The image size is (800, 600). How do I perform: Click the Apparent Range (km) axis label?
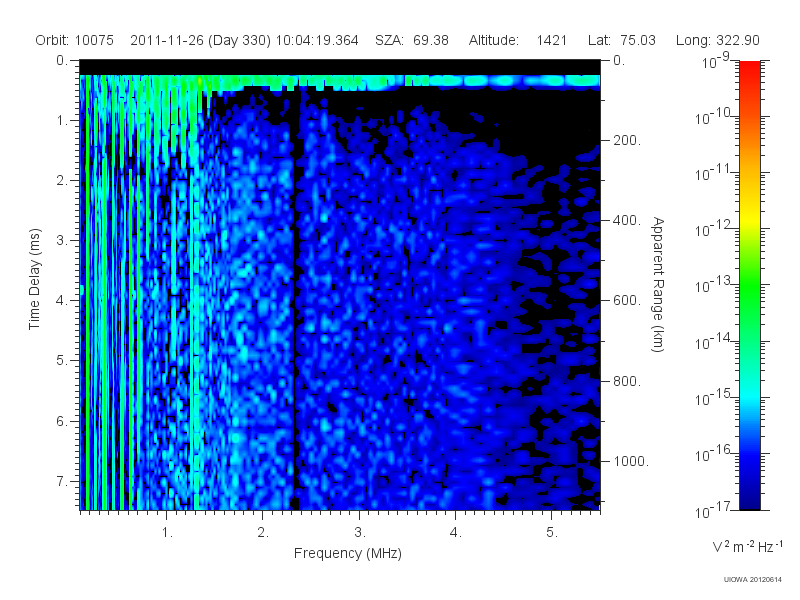658,284
